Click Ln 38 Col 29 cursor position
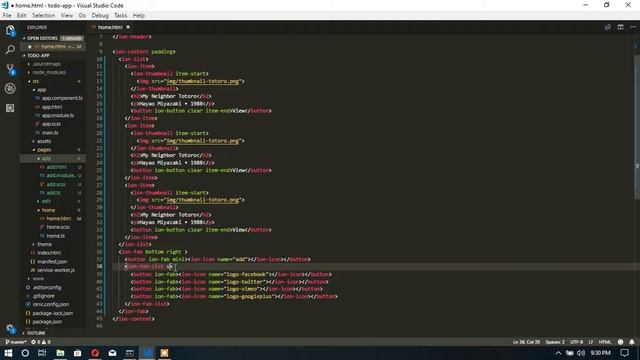640x360 pixels. click(526, 342)
